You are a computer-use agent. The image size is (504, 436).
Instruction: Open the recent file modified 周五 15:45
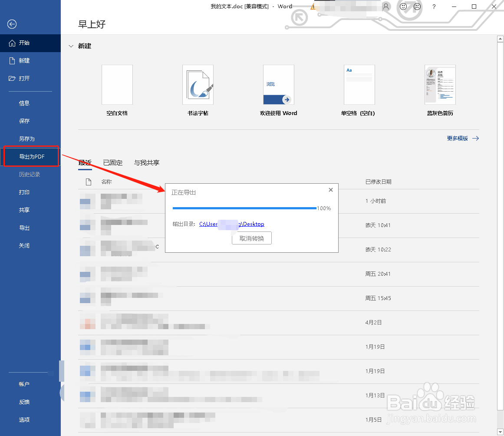[x=279, y=298]
